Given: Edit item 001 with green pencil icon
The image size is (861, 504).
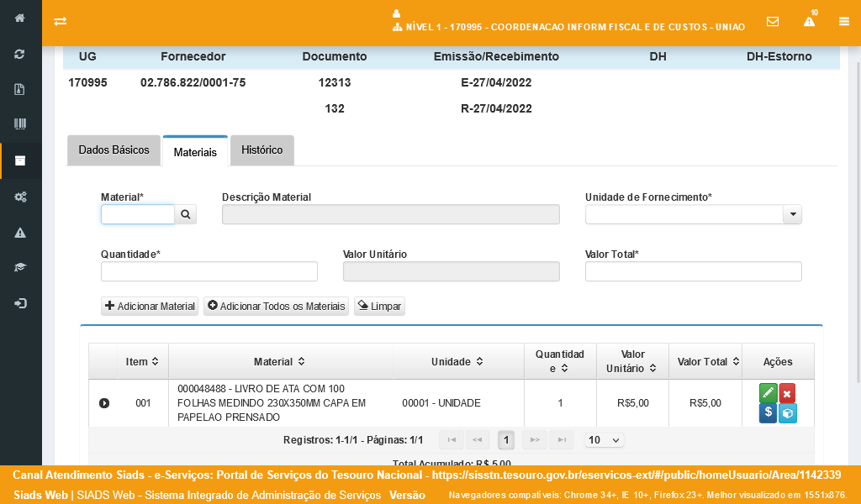Looking at the screenshot, I should pos(769,392).
